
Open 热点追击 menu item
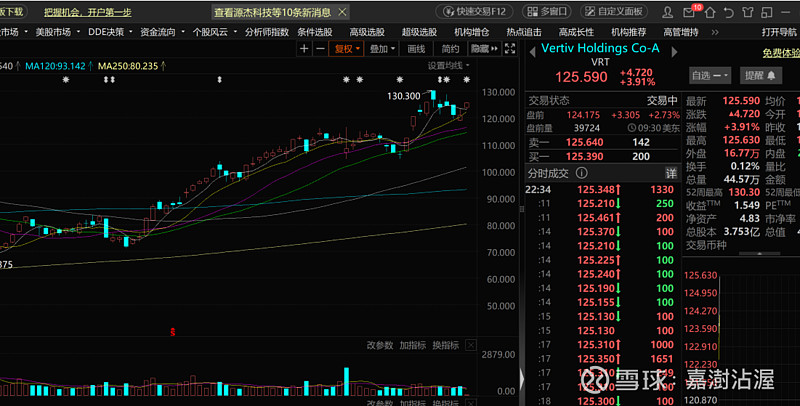(x=524, y=32)
